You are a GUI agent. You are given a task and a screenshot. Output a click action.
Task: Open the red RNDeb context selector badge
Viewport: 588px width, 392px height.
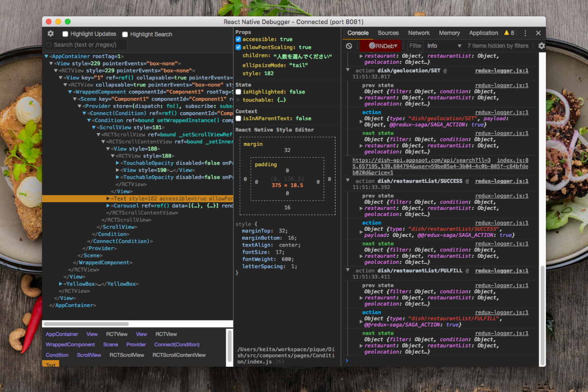coord(381,45)
